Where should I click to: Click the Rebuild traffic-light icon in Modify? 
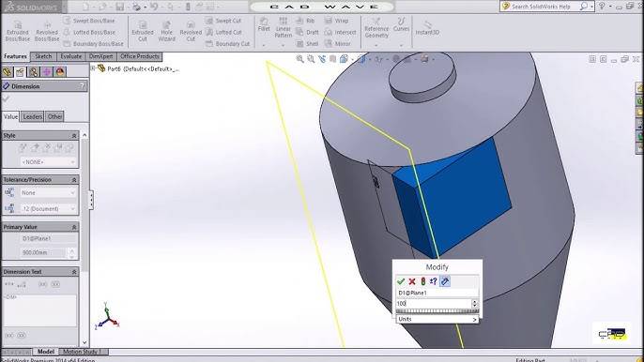(423, 281)
